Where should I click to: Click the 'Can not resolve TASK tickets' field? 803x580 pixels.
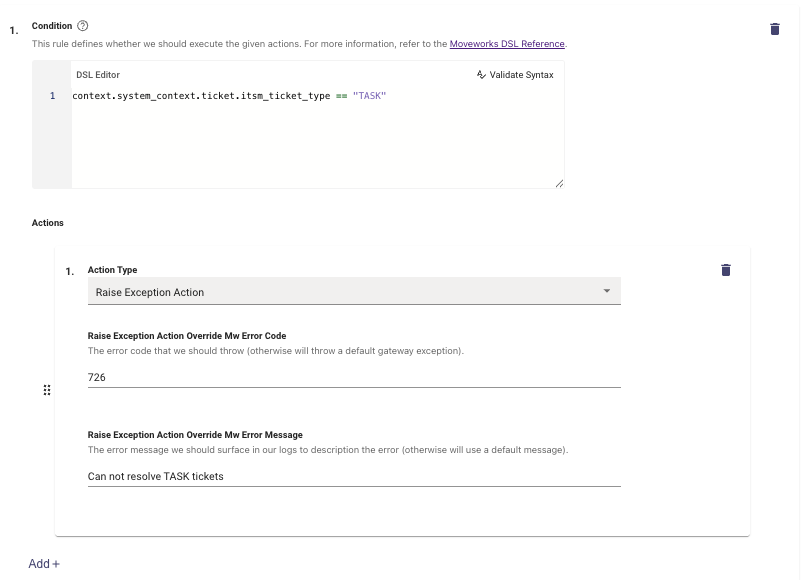(x=354, y=477)
